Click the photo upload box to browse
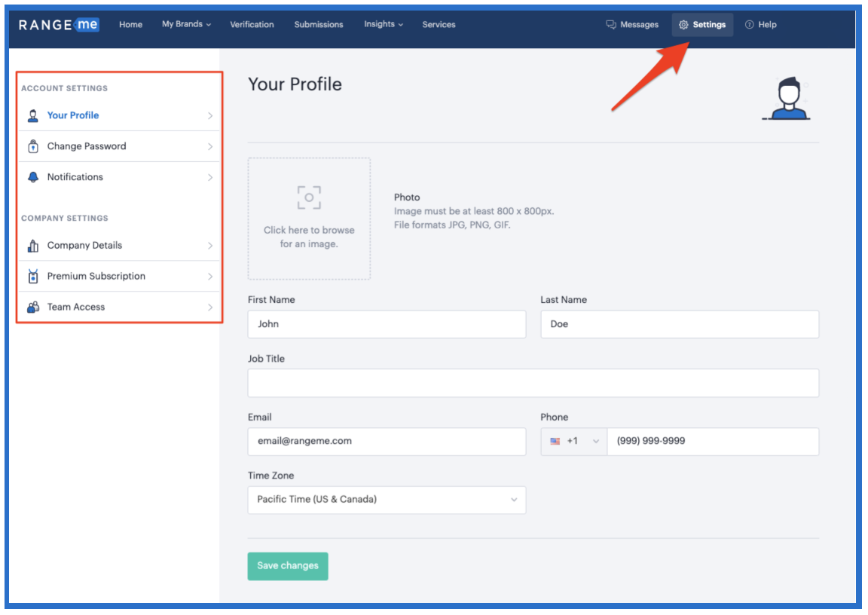The width and height of the screenshot is (868, 615). click(x=309, y=219)
